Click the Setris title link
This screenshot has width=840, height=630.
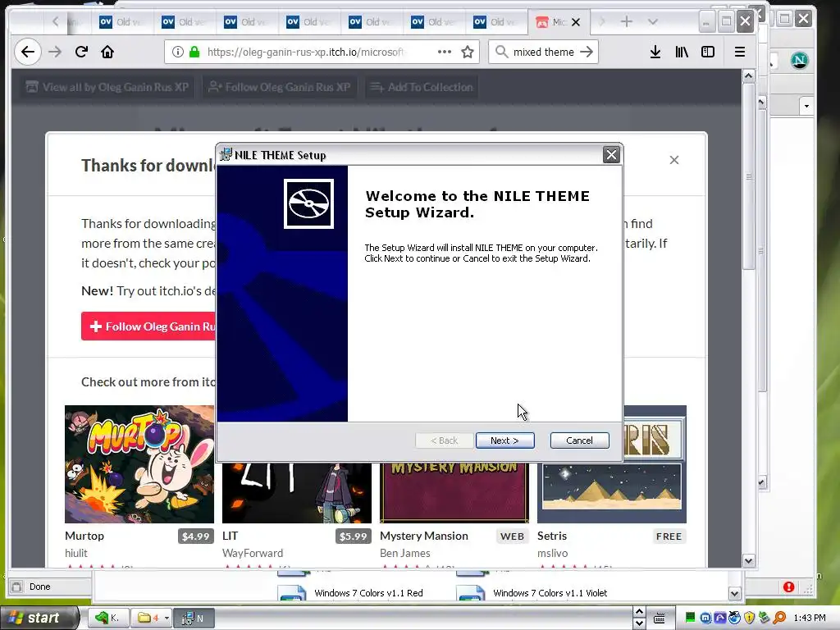[x=552, y=536]
